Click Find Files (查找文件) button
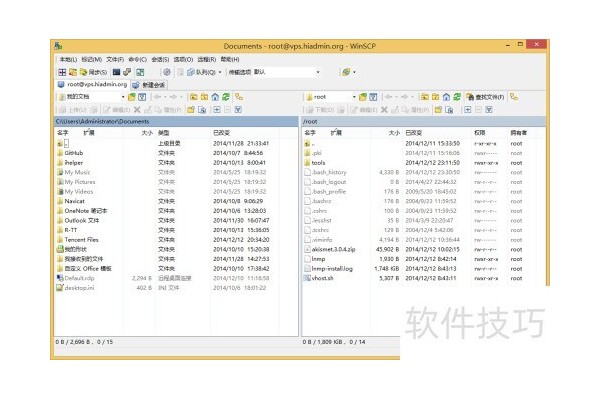 pos(486,97)
